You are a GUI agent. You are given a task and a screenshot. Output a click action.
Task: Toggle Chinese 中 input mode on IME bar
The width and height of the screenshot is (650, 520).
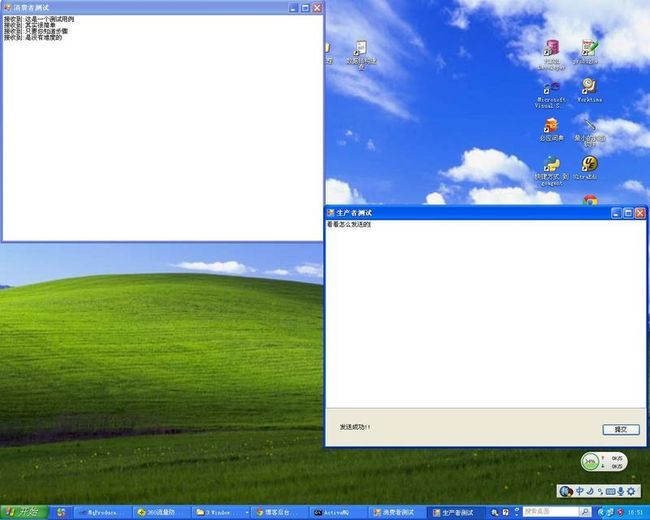click(580, 491)
